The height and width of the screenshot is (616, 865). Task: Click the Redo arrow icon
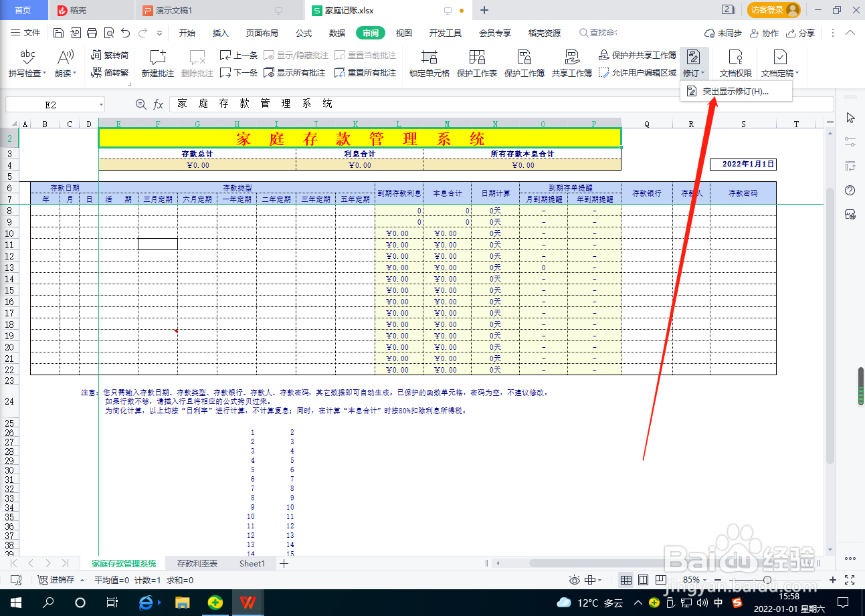(x=142, y=33)
